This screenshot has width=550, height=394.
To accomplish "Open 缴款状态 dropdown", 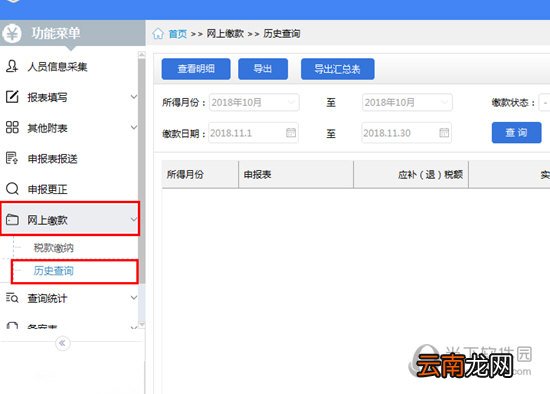I will [x=544, y=102].
